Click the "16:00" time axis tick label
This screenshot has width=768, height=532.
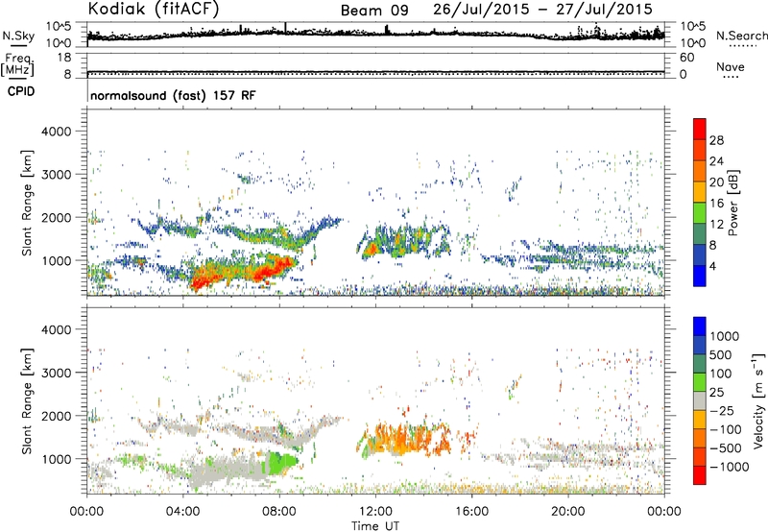click(x=471, y=512)
